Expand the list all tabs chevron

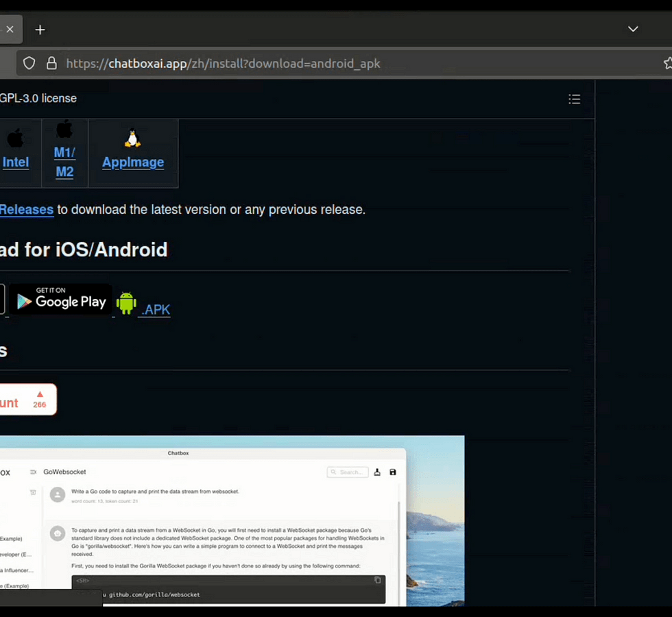click(633, 29)
